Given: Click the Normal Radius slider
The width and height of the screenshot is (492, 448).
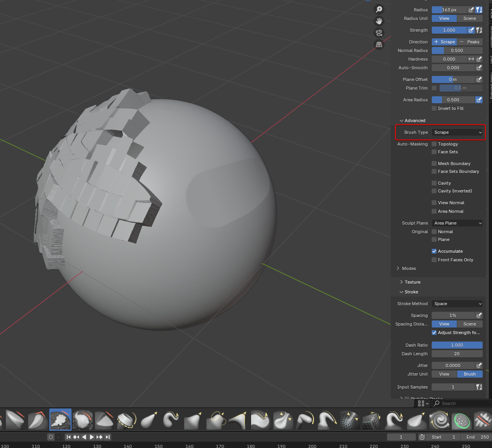Looking at the screenshot, I should click(457, 50).
